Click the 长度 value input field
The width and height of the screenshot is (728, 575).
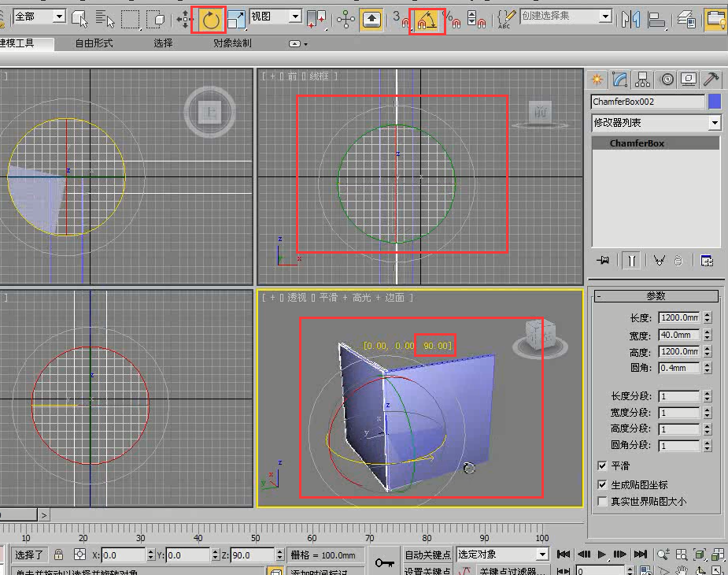click(x=678, y=317)
